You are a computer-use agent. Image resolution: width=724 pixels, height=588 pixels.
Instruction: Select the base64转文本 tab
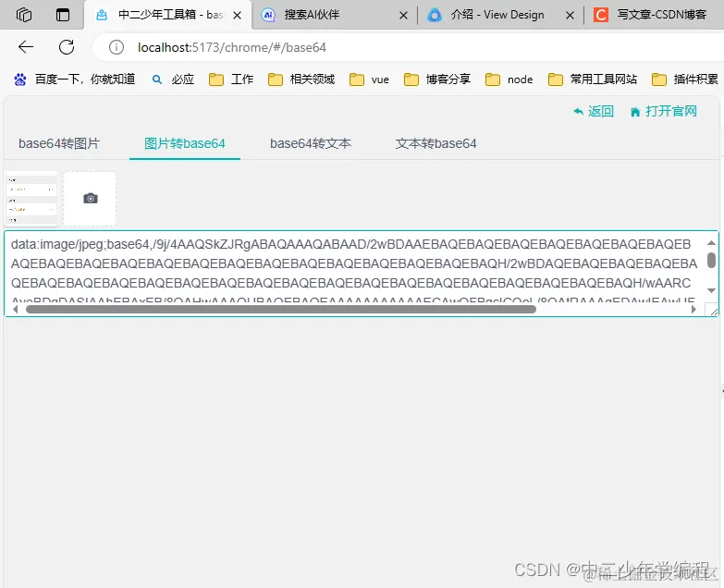[x=311, y=143]
